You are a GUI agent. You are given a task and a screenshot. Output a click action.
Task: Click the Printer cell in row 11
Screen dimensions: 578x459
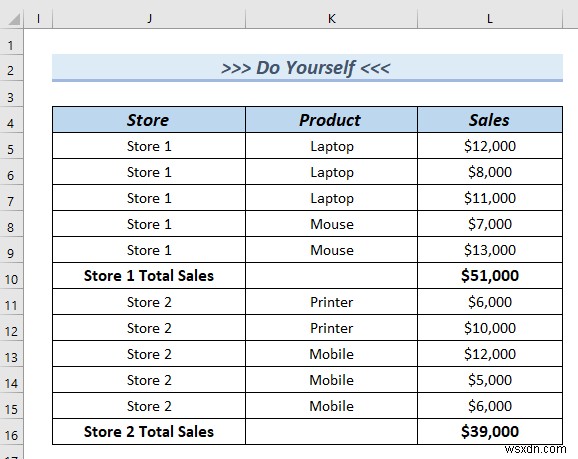(x=331, y=302)
